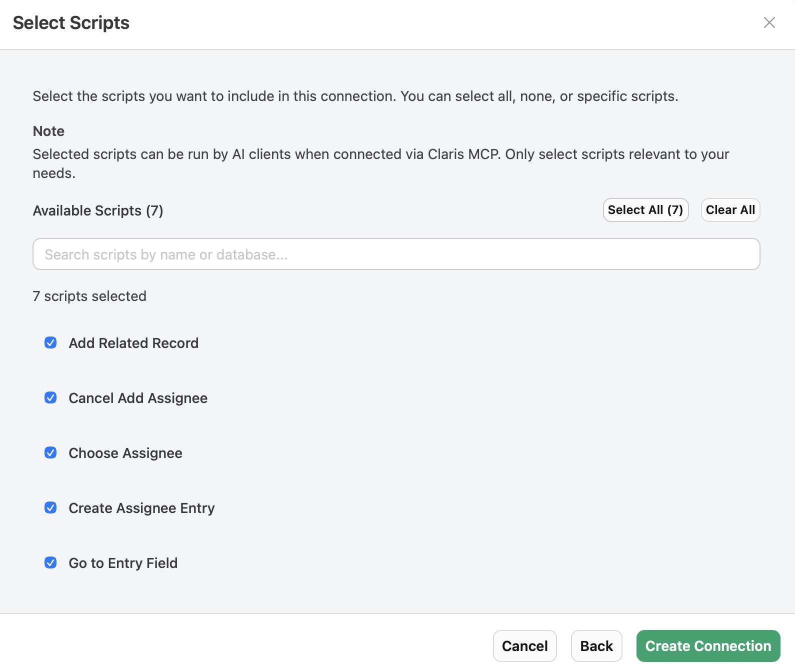Screen dimensions: 795x672
Task: Close the Select Scripts dialog
Action: [x=768, y=22]
